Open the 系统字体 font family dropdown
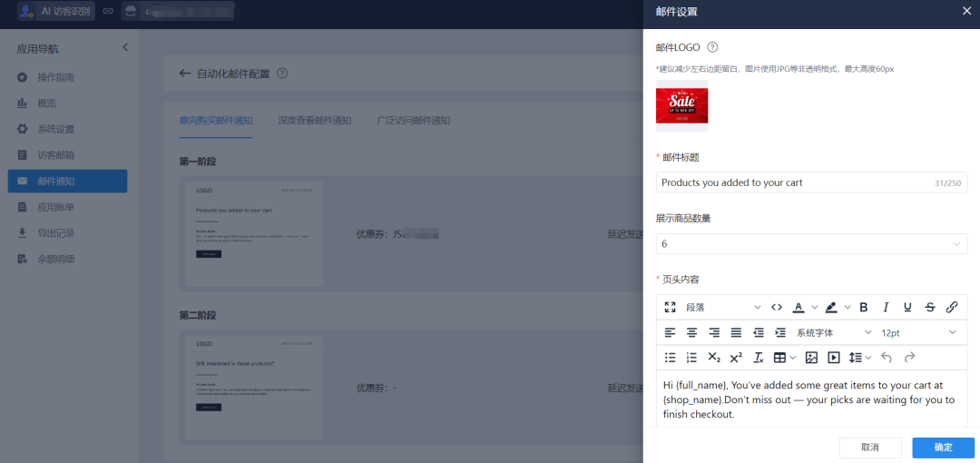 click(x=833, y=333)
